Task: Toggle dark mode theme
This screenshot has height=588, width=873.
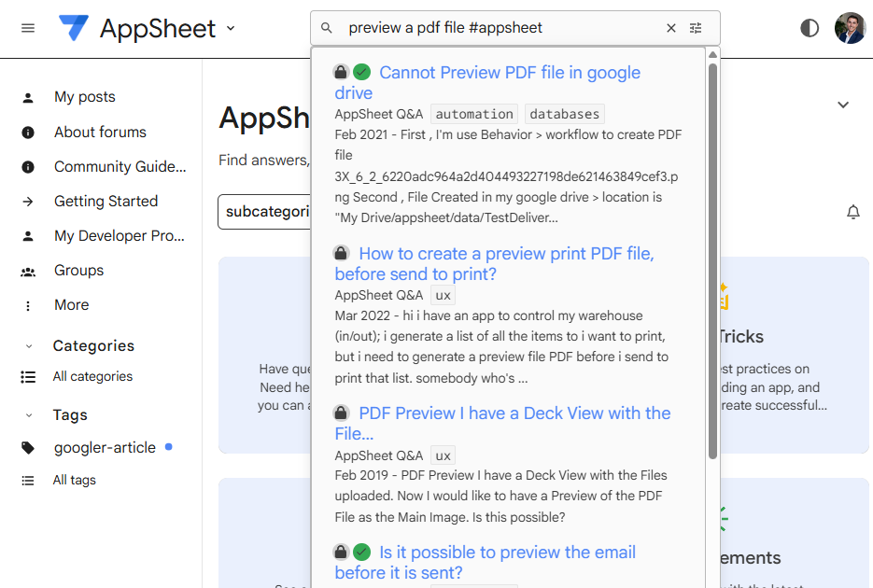Action: coord(810,28)
